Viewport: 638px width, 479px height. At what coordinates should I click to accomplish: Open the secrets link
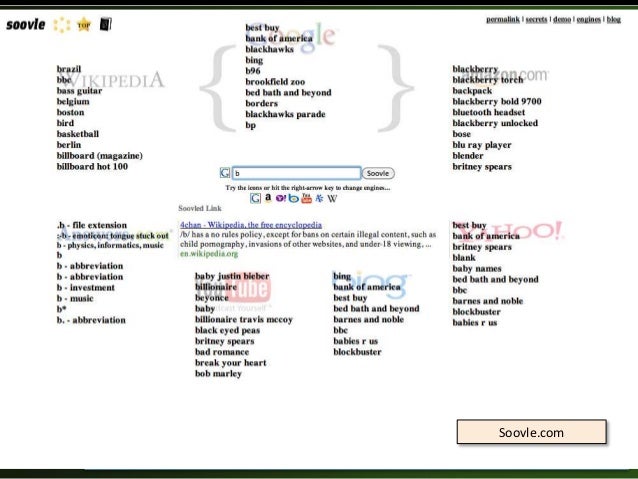[x=536, y=20]
